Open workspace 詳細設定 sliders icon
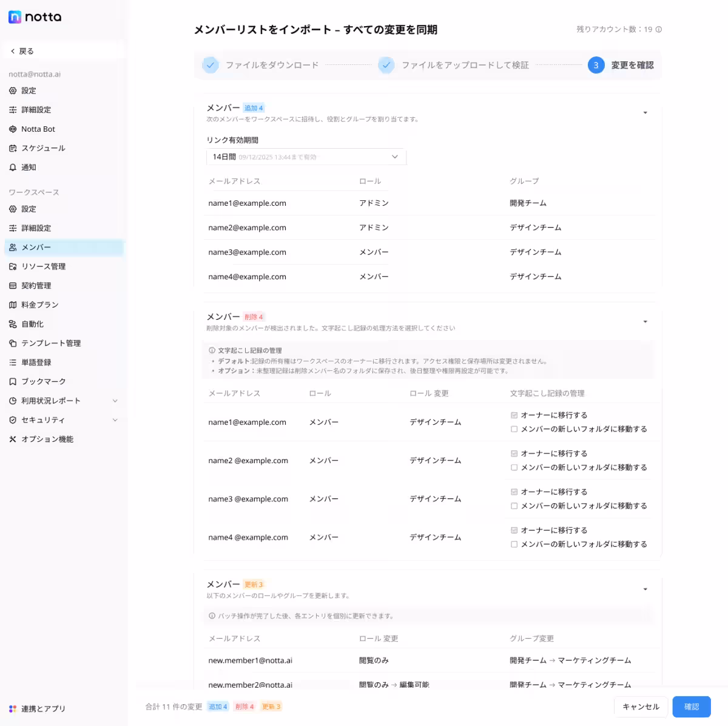Screen dimensions: 728x726 pyautogui.click(x=13, y=228)
